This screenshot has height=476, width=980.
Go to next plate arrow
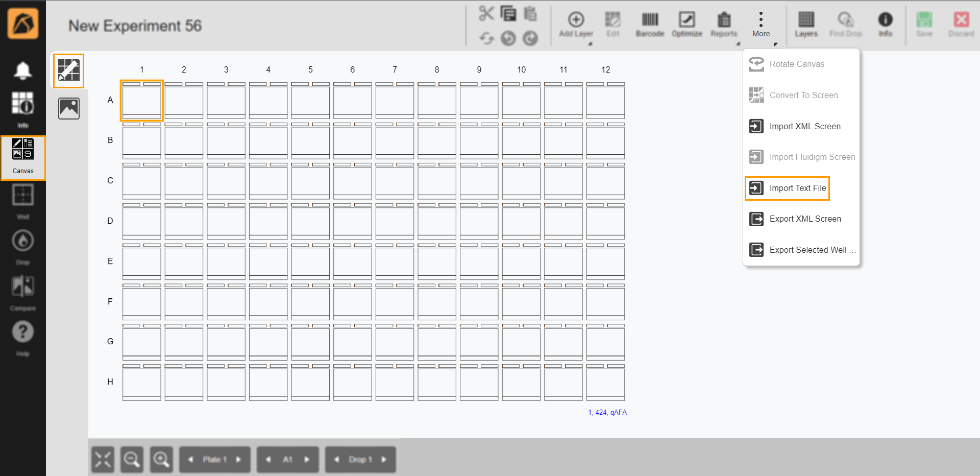coord(238,460)
